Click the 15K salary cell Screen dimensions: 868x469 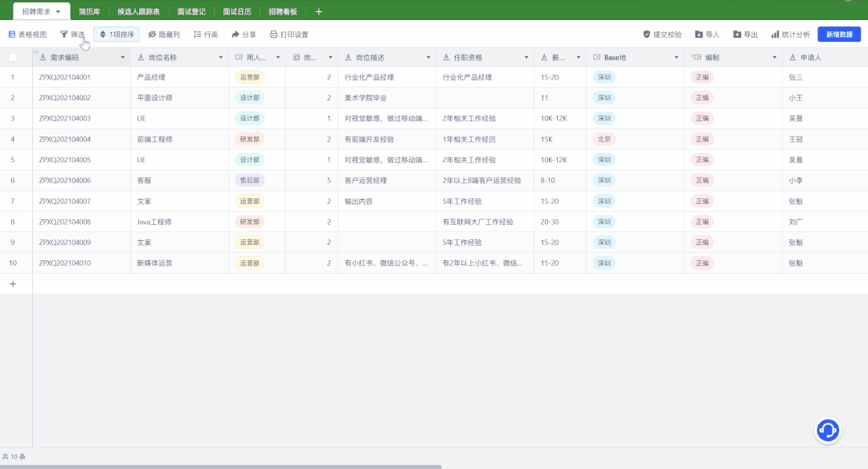560,140
